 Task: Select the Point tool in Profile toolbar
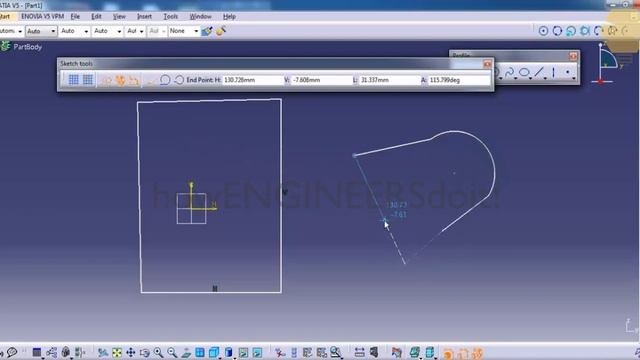[x=568, y=73]
